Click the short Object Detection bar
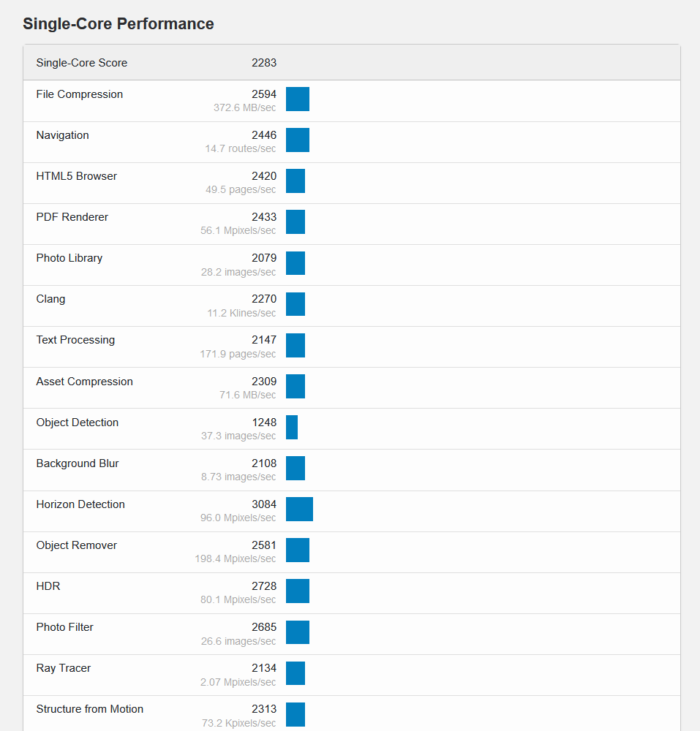This screenshot has width=700, height=731. pos(291,427)
